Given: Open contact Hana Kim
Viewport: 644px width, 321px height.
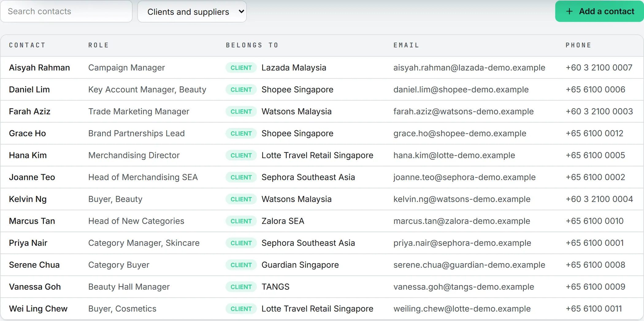Looking at the screenshot, I should (x=28, y=155).
